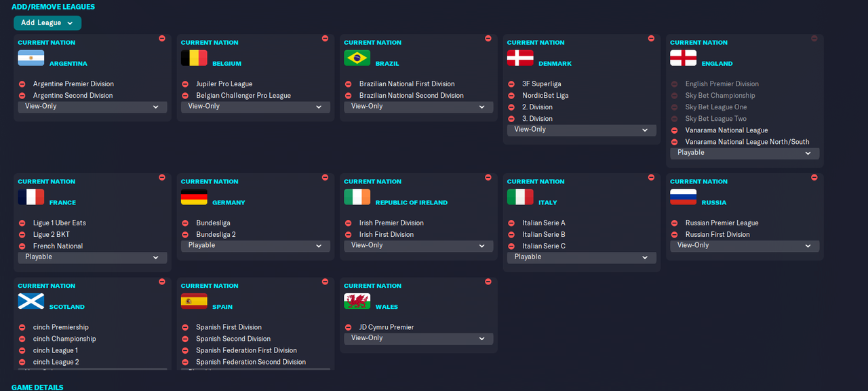Remove Brazil nation using top-right red icon
The height and width of the screenshot is (391, 868).
pyautogui.click(x=488, y=39)
